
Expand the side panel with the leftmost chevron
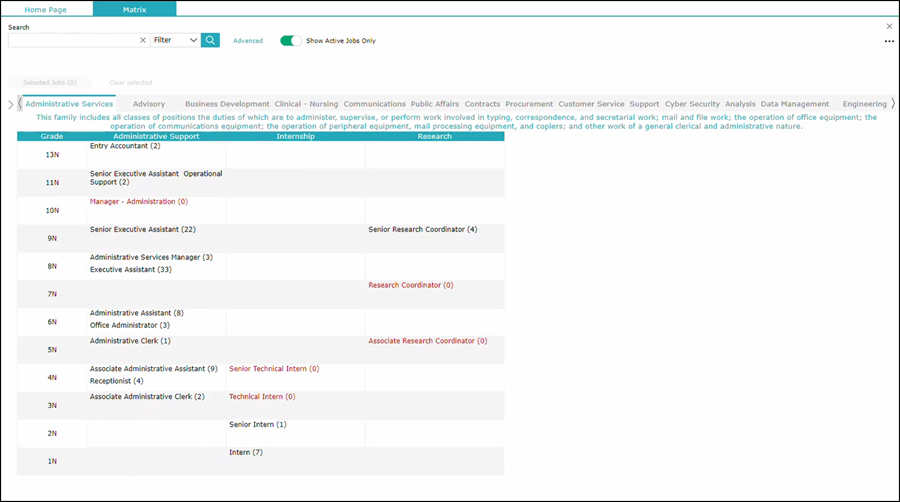tap(10, 104)
